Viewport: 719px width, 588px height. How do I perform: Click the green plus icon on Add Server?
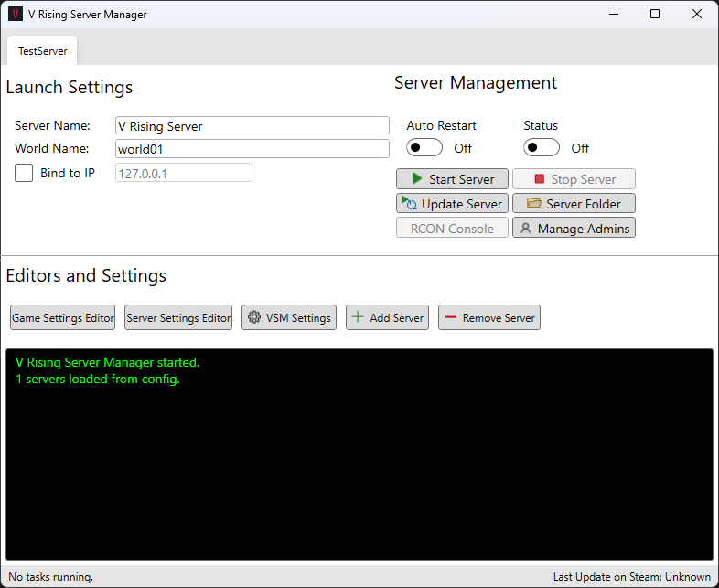[x=358, y=317]
